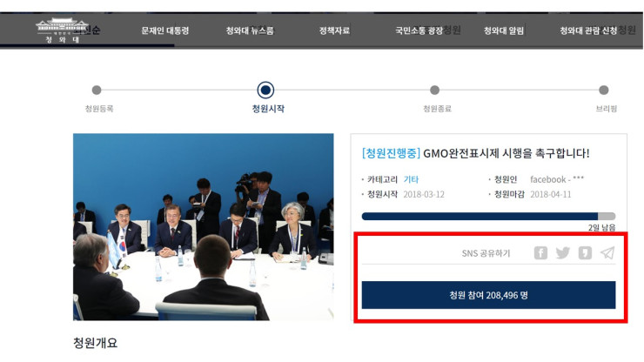This screenshot has height=362, width=644.
Task: Open 기타 category link
Action: [x=411, y=179]
